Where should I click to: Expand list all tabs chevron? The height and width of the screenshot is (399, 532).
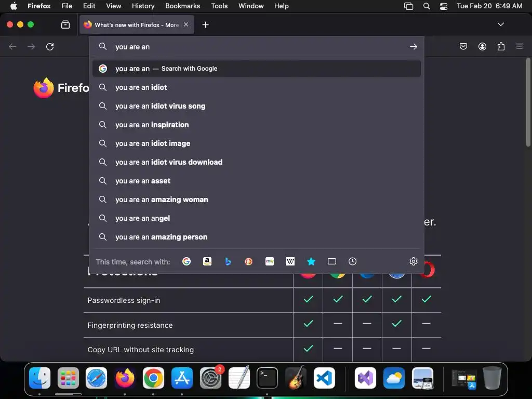tap(500, 24)
